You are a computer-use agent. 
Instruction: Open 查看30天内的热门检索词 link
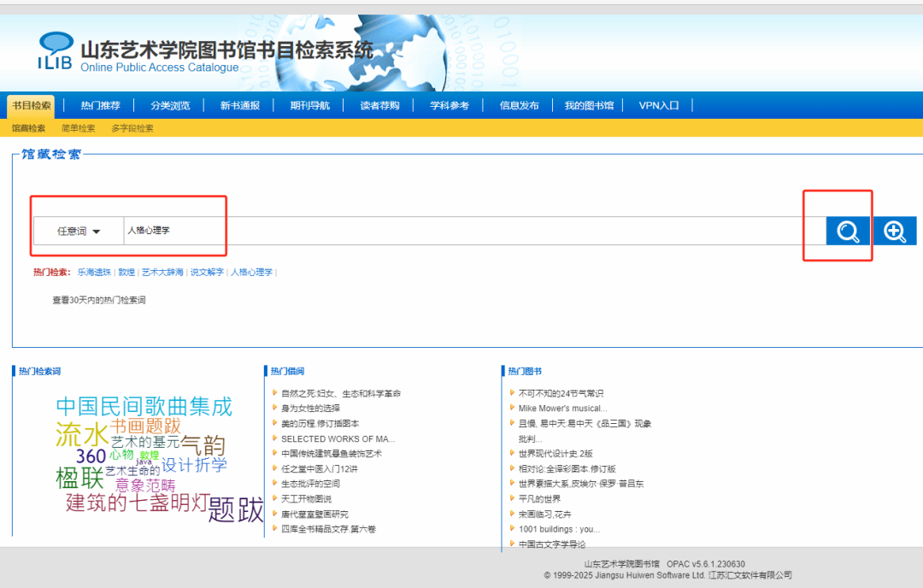click(x=99, y=300)
